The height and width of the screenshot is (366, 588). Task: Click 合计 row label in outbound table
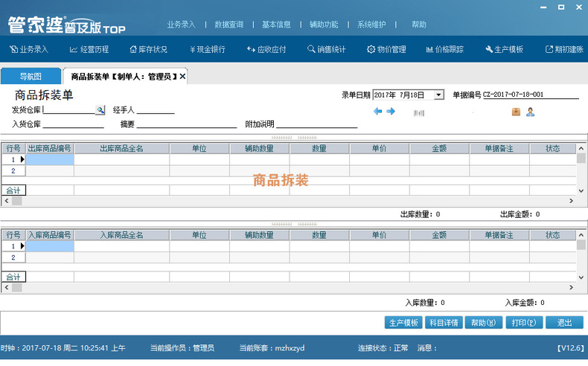point(13,190)
